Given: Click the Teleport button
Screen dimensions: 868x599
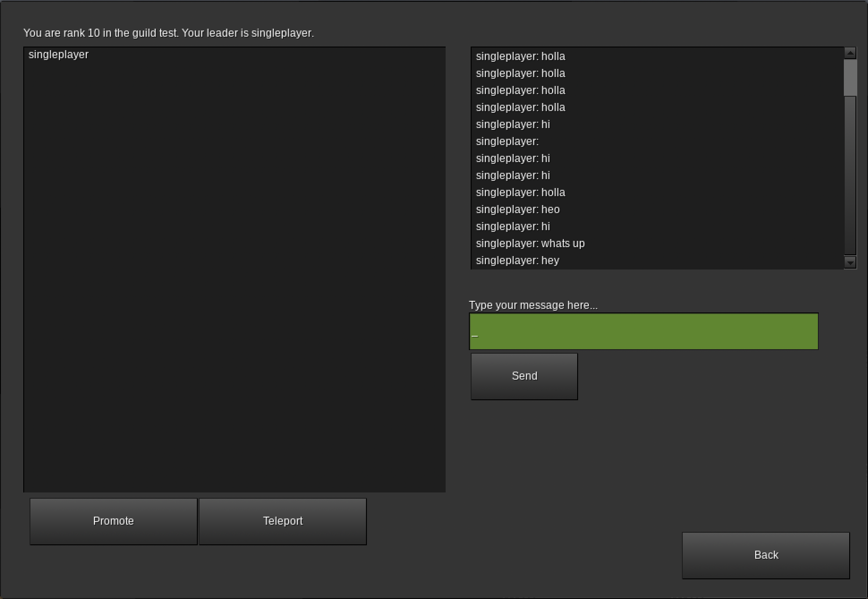Looking at the screenshot, I should point(283,521).
